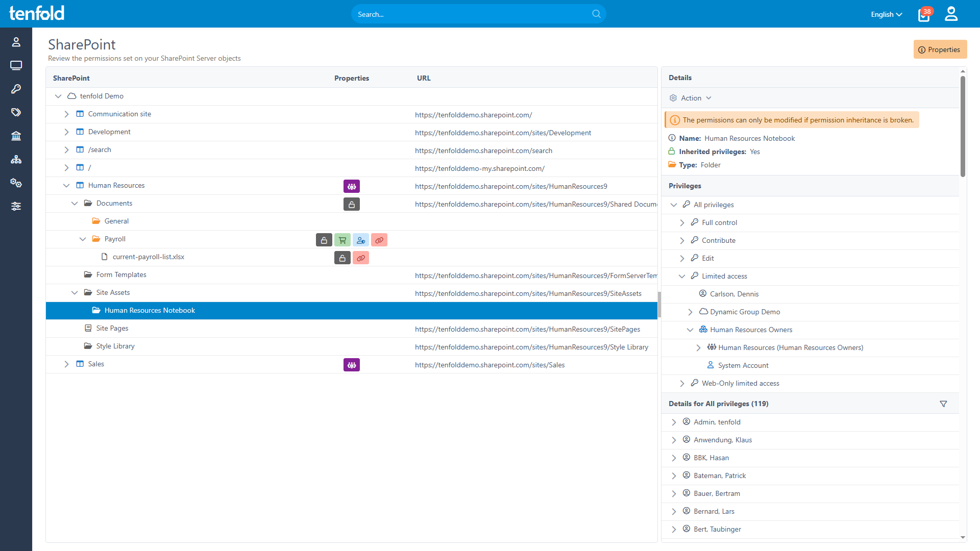The width and height of the screenshot is (980, 551).
Task: Open the sliders configuration sidebar icon
Action: pyautogui.click(x=16, y=206)
